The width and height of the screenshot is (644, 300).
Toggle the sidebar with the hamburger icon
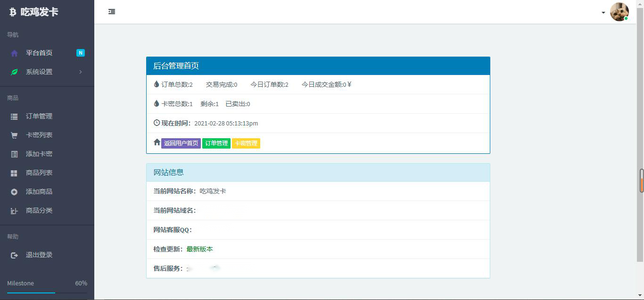tap(112, 12)
